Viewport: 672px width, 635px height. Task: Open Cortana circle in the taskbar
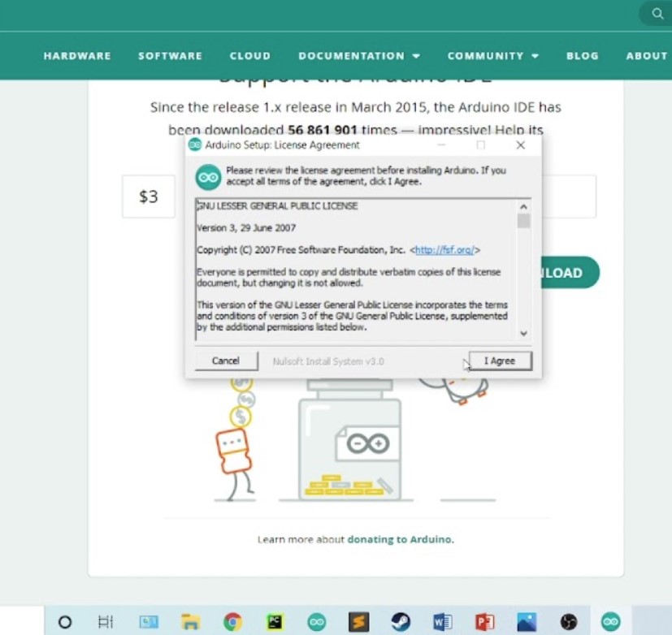[65, 622]
